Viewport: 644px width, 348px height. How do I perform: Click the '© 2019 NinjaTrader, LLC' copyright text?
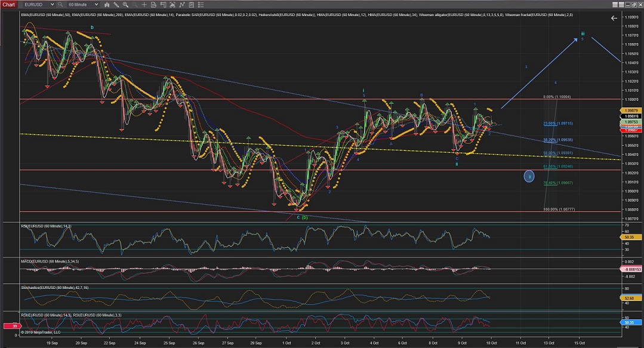tap(41, 332)
